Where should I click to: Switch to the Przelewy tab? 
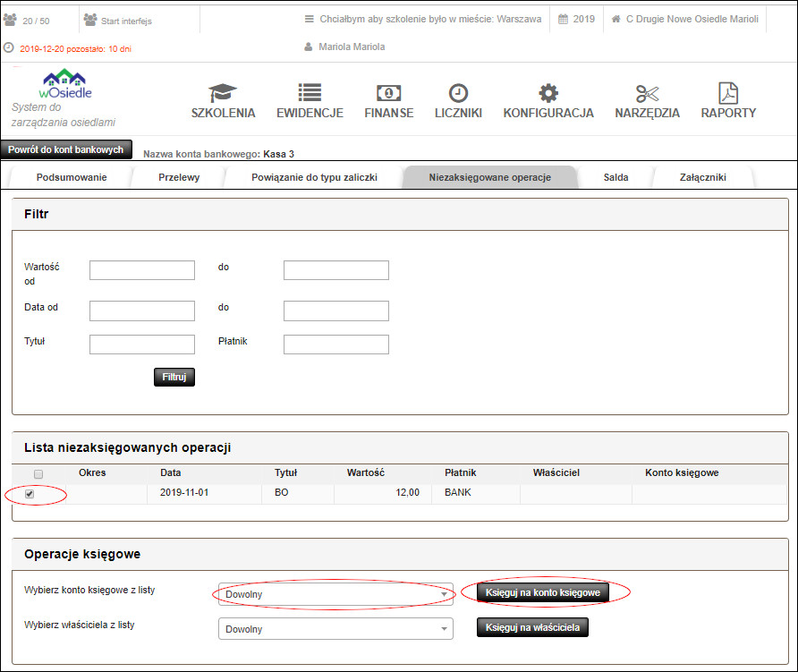pos(179,177)
